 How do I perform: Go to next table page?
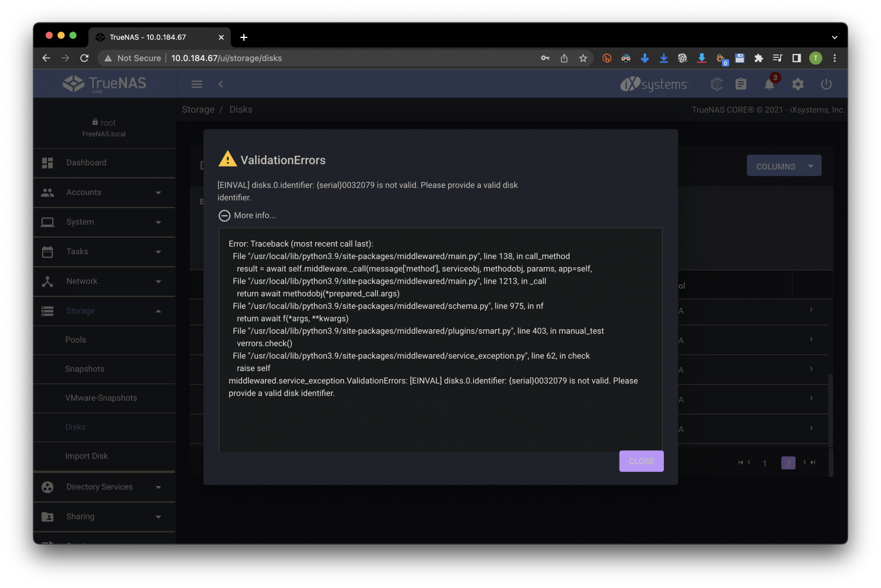click(805, 462)
